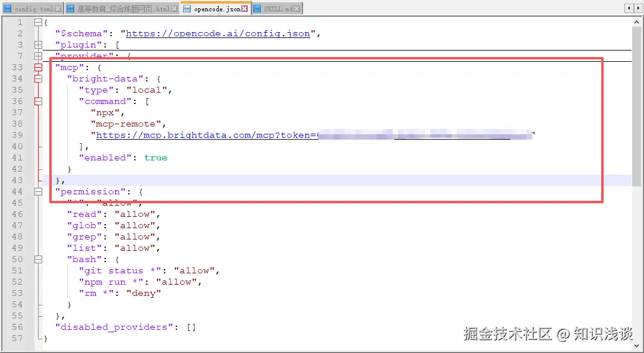The width and height of the screenshot is (644, 353).
Task: Click the "grep" permission key
Action: pyautogui.click(x=84, y=237)
